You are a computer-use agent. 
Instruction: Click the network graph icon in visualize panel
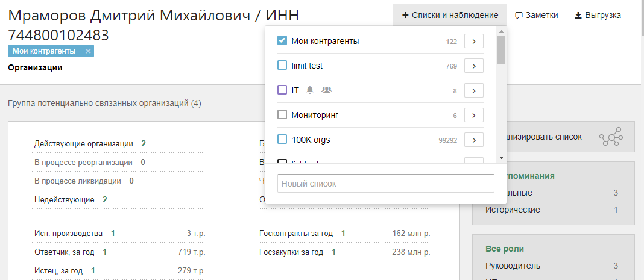(610, 138)
